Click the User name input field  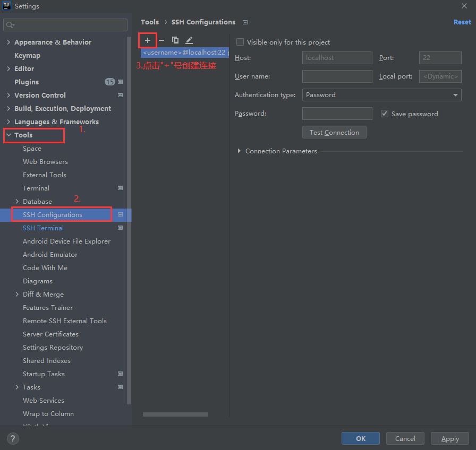(337, 76)
